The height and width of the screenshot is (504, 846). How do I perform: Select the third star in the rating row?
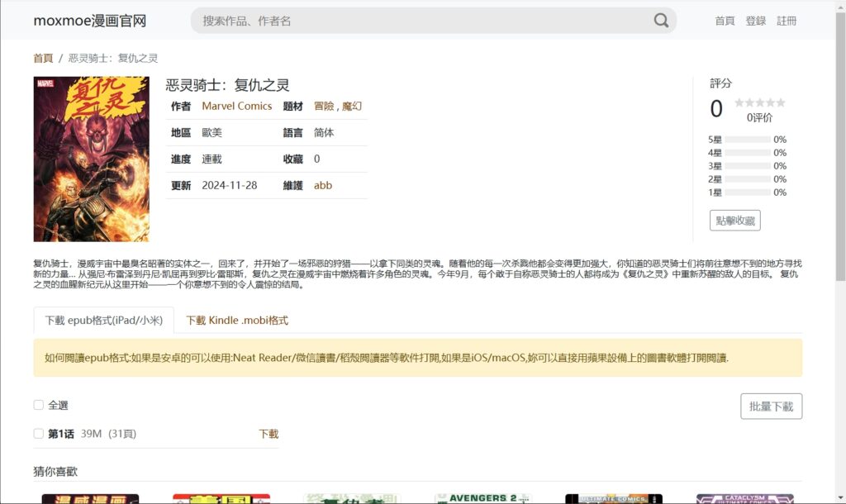pos(760,102)
